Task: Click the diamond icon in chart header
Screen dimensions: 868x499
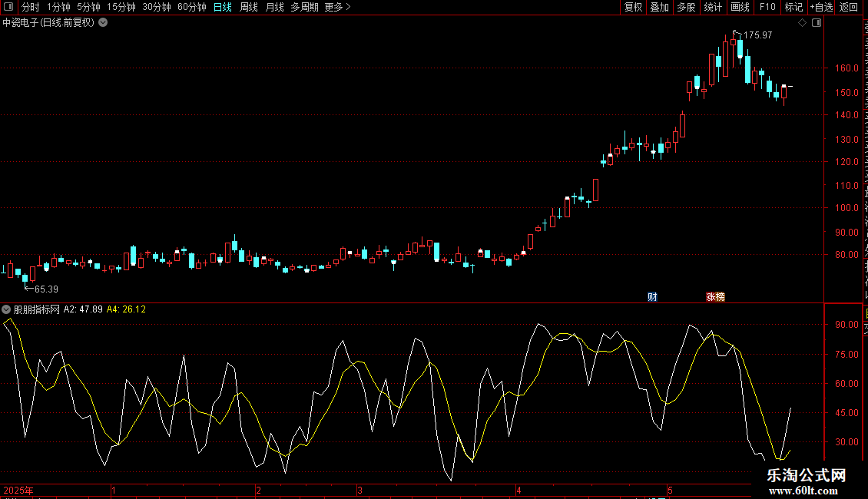Action: click(x=802, y=23)
